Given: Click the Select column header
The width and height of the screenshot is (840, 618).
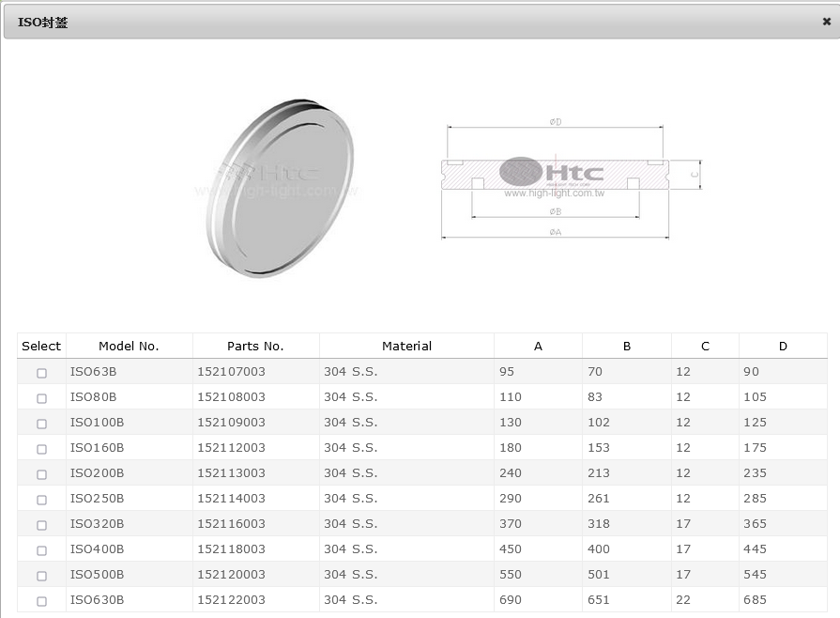Looking at the screenshot, I should coord(41,346).
